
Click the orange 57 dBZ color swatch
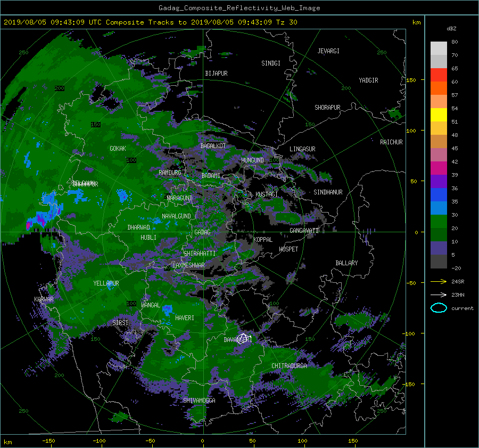pos(439,88)
